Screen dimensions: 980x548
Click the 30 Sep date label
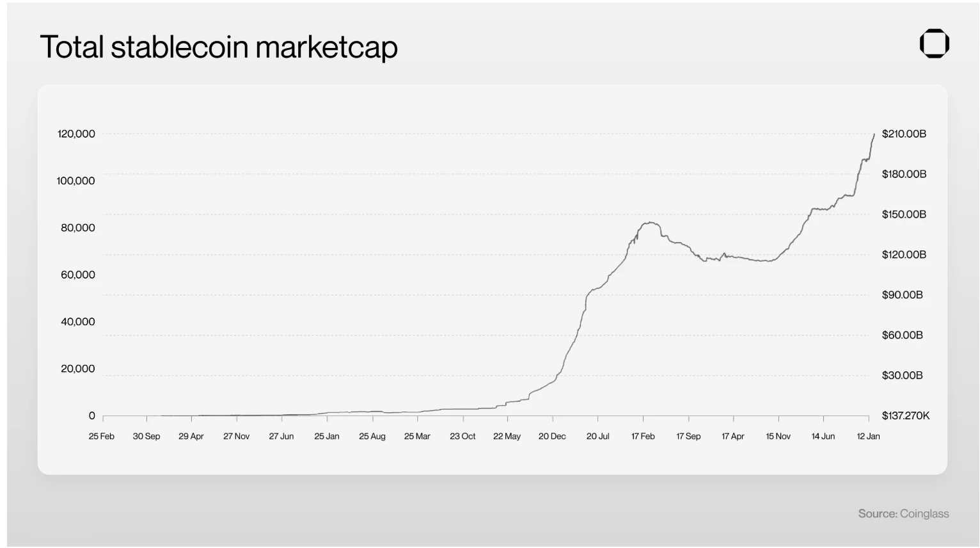click(146, 437)
